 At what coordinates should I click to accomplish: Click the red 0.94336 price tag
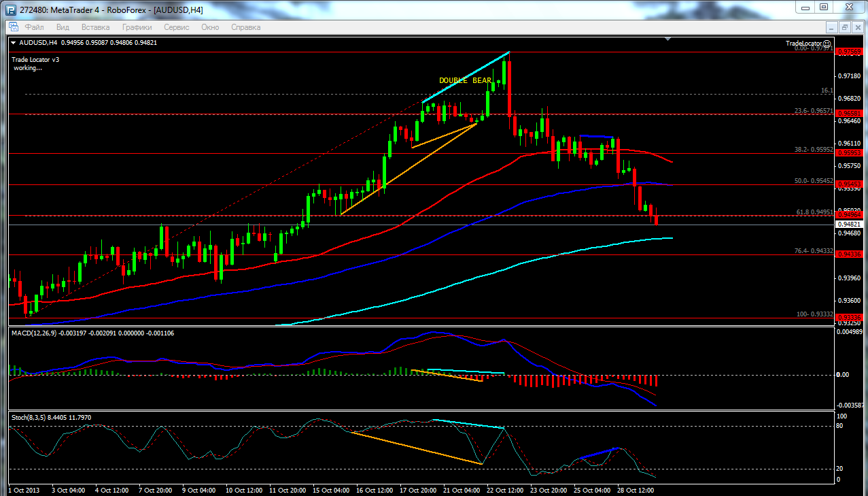[x=850, y=254]
